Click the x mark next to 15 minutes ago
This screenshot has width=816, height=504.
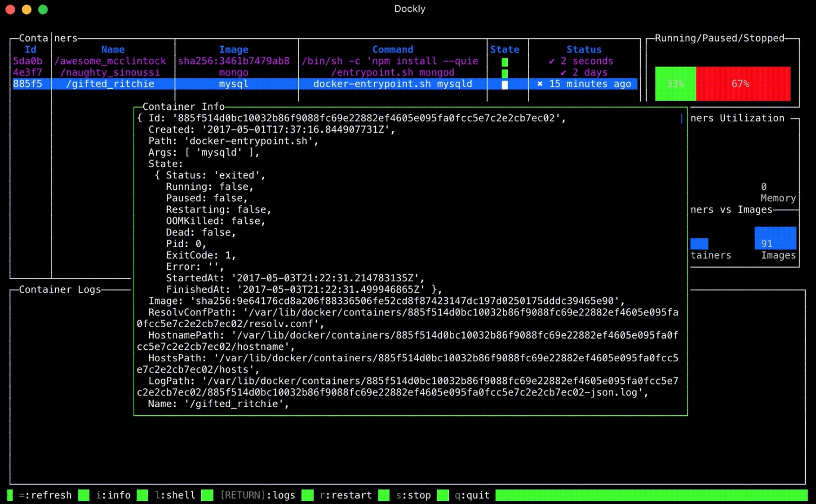click(x=540, y=84)
